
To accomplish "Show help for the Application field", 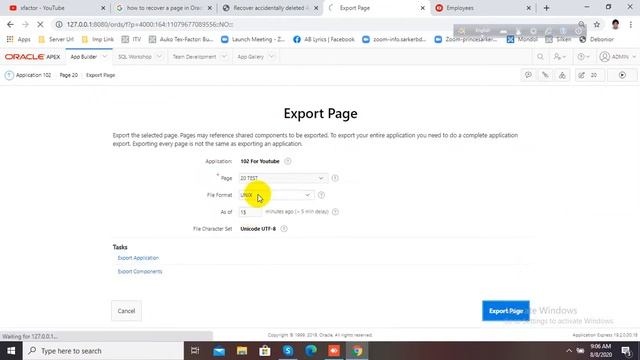I will coord(288,161).
